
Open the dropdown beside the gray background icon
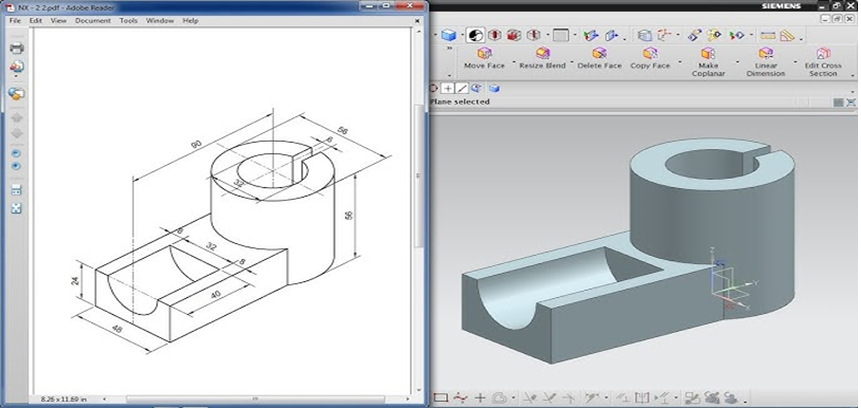(x=574, y=36)
